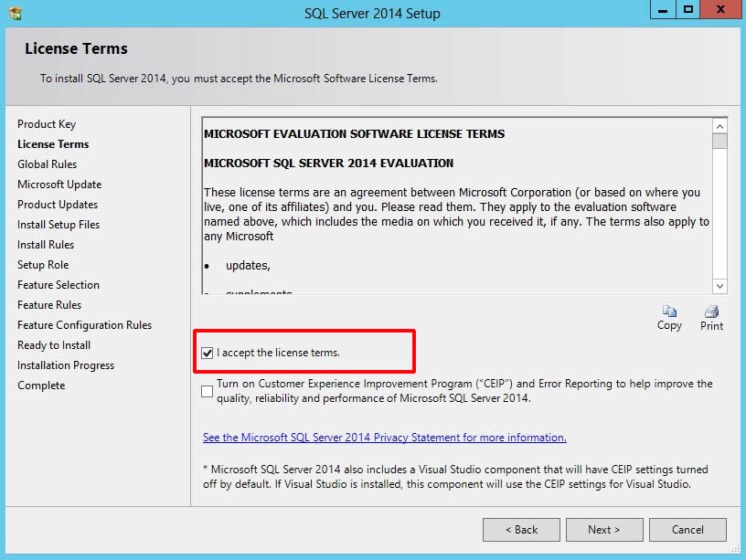Click Ready to Install in steps list
Viewport: 746px width, 560px height.
tap(54, 345)
